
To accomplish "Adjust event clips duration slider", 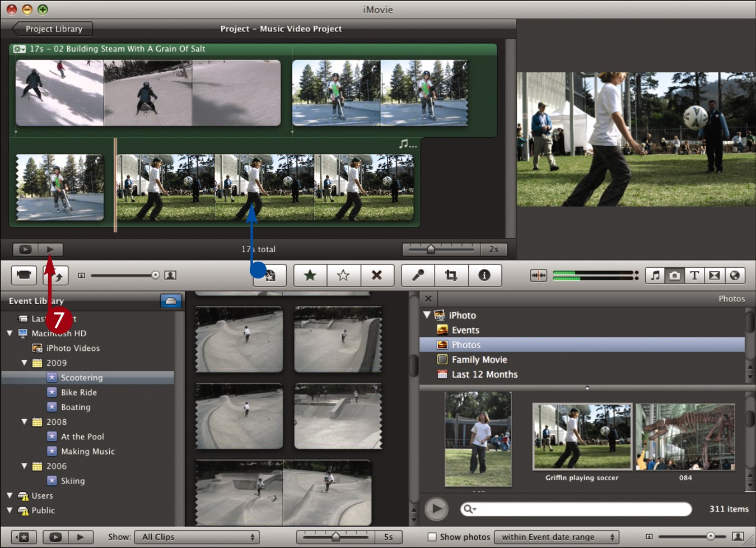I will 335,537.
